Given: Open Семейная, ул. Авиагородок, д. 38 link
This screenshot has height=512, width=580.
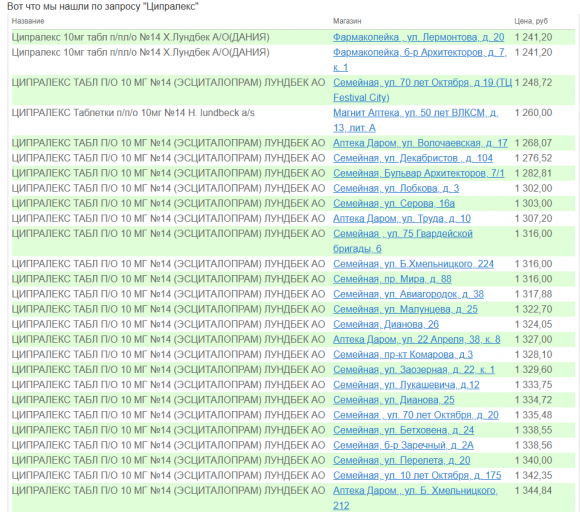Looking at the screenshot, I should [408, 294].
